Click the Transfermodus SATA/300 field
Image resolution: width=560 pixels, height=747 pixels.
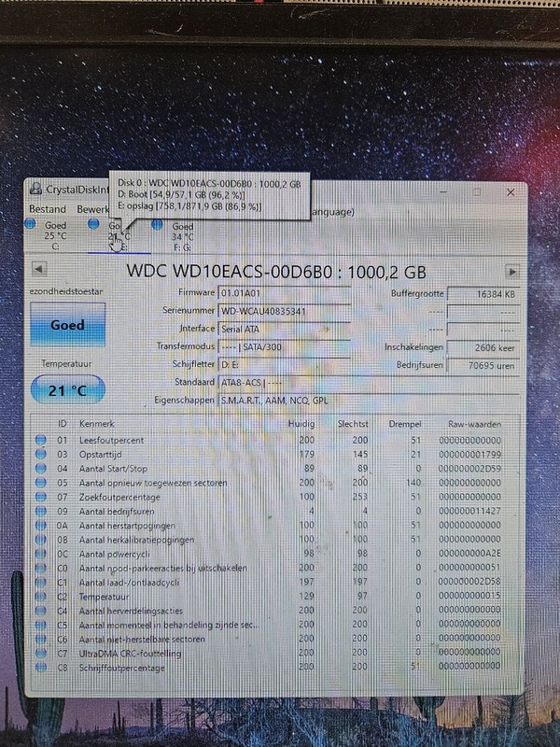284,346
